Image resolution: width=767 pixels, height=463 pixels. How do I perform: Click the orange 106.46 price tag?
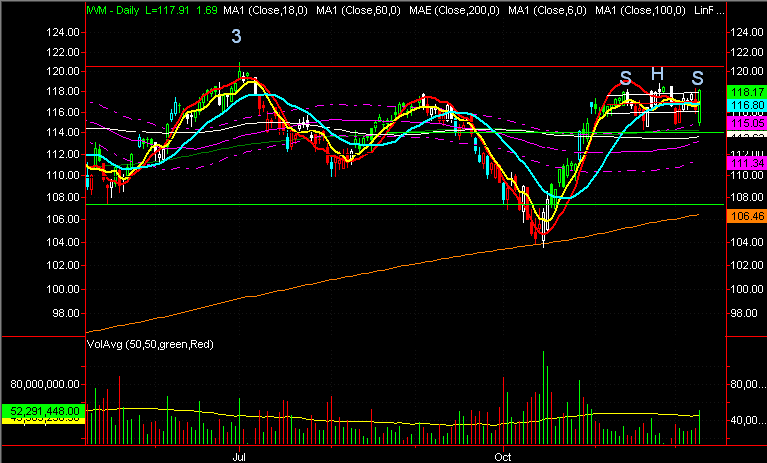pos(746,216)
